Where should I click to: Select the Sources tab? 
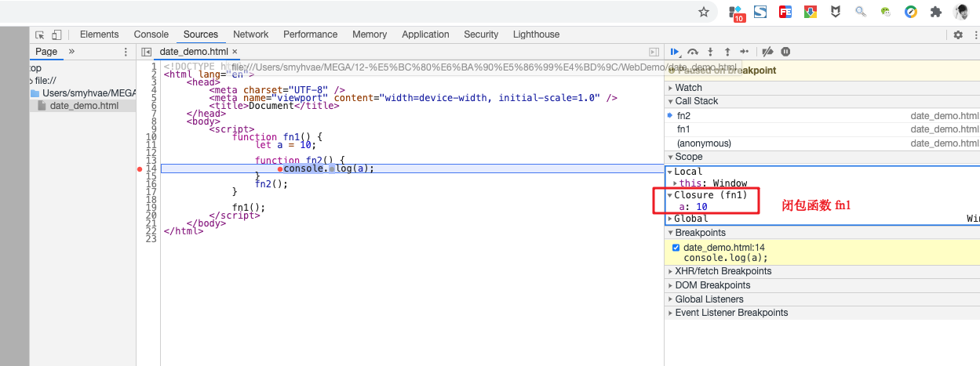[201, 34]
